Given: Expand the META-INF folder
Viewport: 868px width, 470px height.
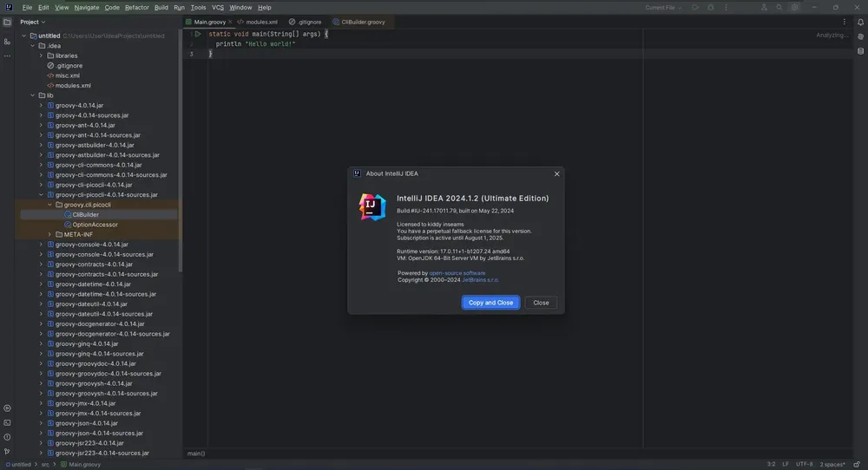Looking at the screenshot, I should coord(49,234).
